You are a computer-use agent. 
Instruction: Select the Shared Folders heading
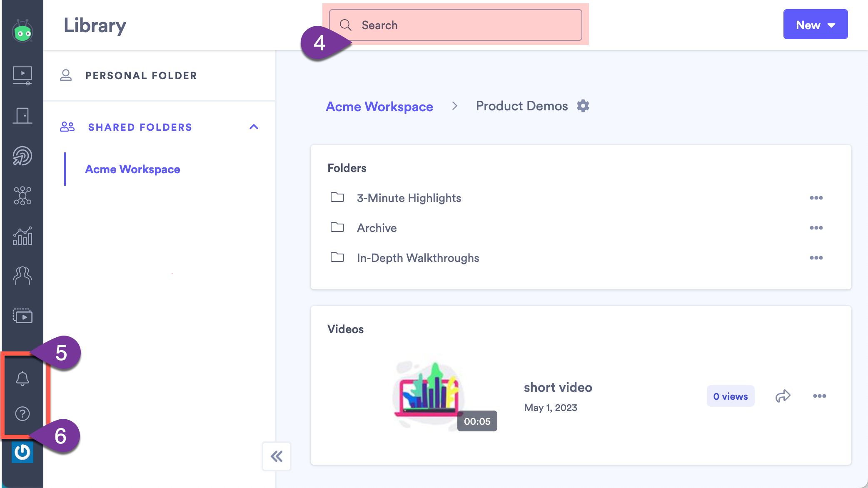pos(140,127)
